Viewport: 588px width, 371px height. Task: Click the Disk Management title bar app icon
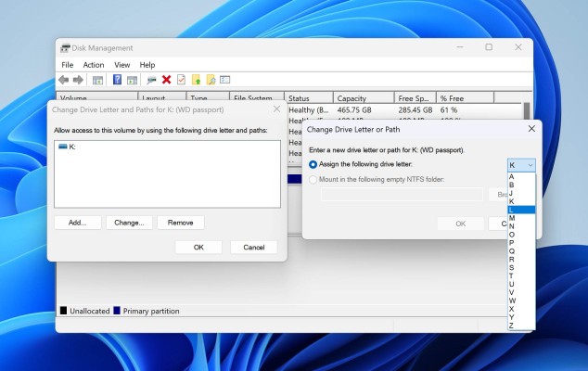click(x=65, y=48)
